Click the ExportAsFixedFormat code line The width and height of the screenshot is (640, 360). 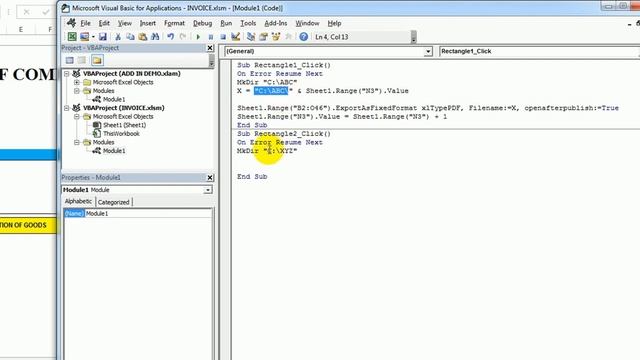(428, 108)
